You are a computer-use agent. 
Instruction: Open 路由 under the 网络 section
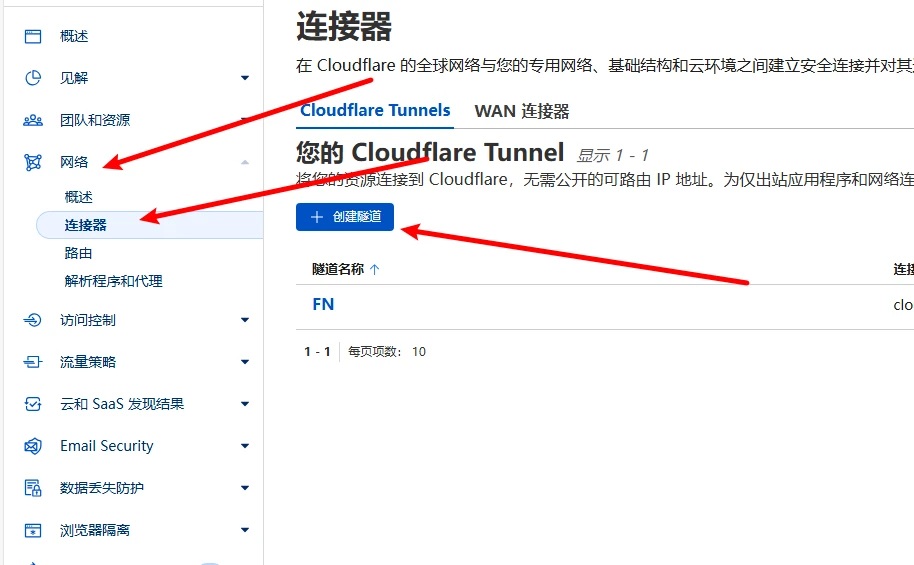[x=79, y=253]
